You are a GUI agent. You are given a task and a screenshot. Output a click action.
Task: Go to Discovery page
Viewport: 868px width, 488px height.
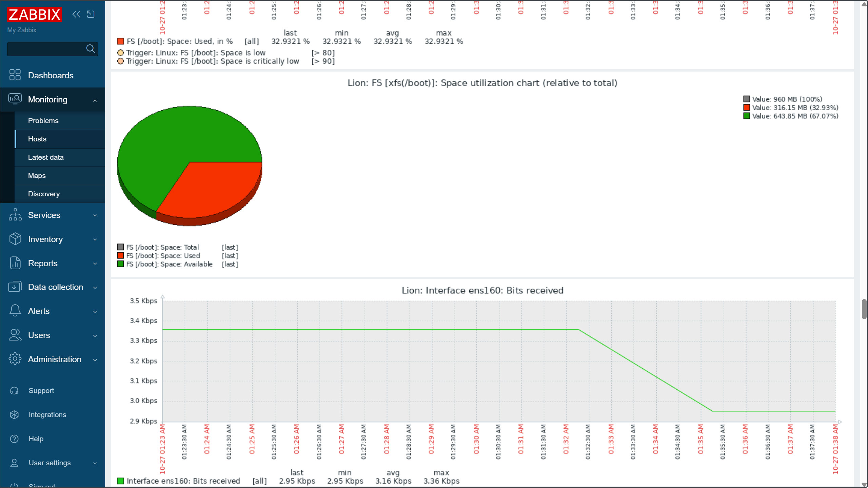(x=44, y=194)
